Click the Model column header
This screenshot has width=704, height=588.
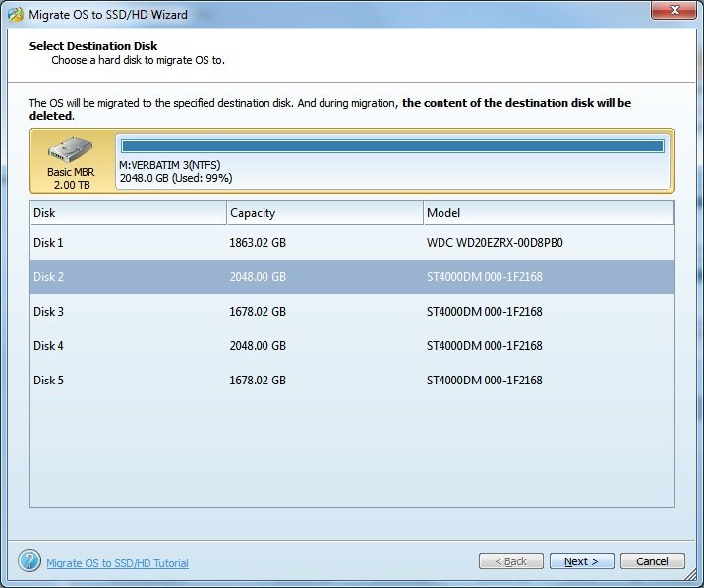pos(549,212)
